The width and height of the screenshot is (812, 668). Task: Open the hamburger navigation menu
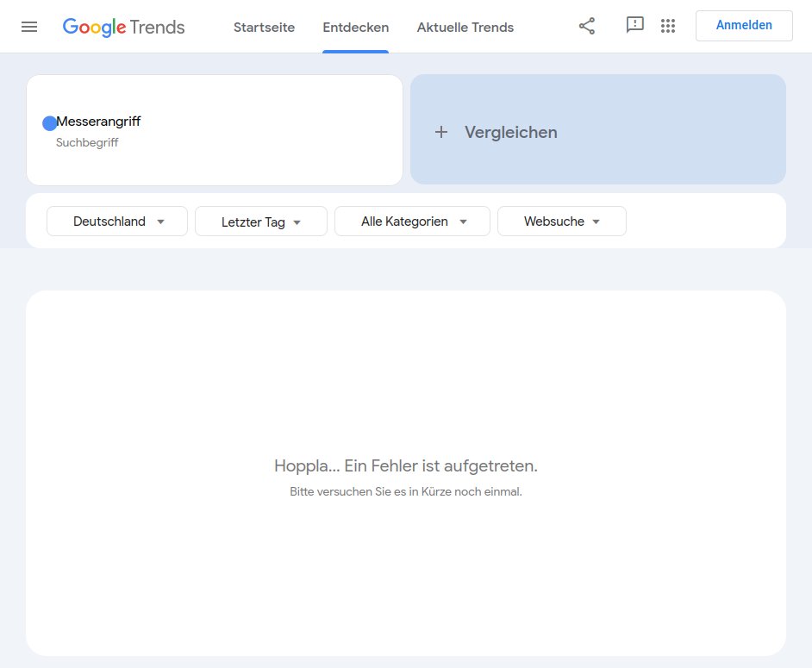tap(29, 26)
